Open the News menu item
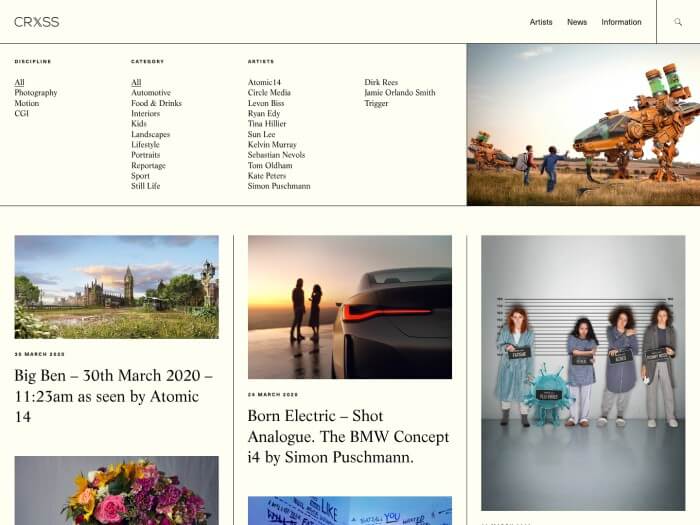 click(x=577, y=22)
